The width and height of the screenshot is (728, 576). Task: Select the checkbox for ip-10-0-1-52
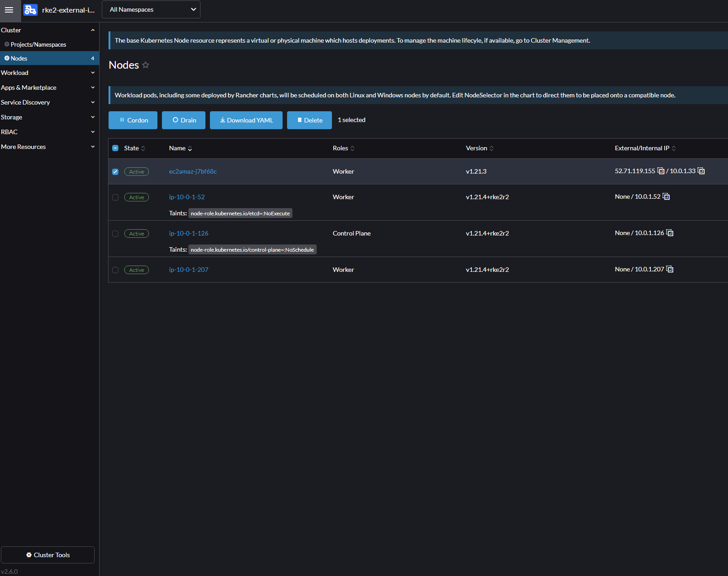tap(115, 197)
